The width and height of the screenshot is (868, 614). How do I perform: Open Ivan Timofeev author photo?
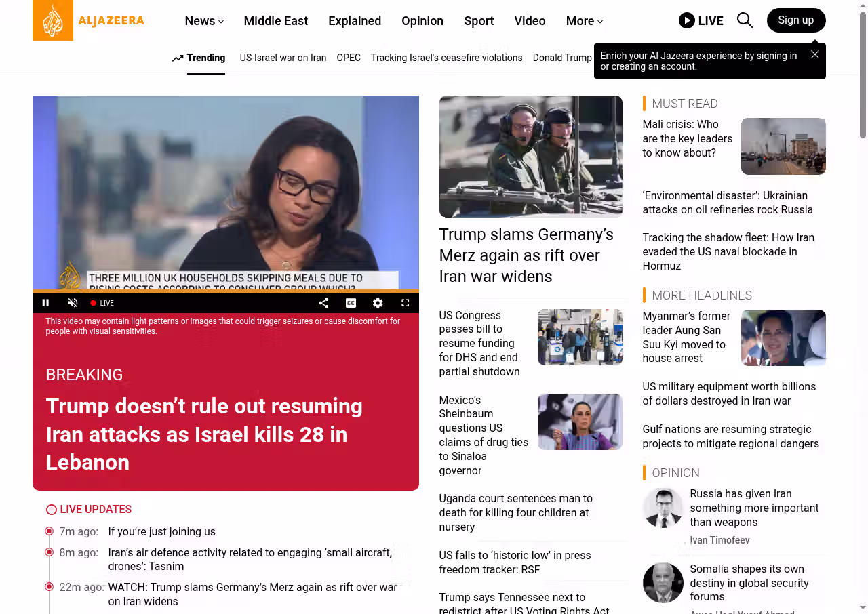[663, 508]
